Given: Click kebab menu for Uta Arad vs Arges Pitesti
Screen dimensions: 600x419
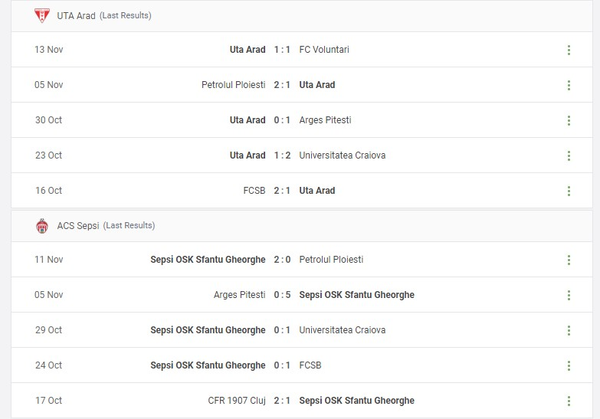Looking at the screenshot, I should (568, 120).
